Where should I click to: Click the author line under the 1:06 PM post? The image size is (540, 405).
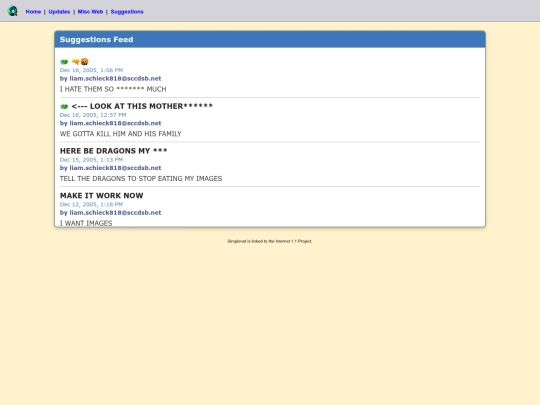point(111,79)
